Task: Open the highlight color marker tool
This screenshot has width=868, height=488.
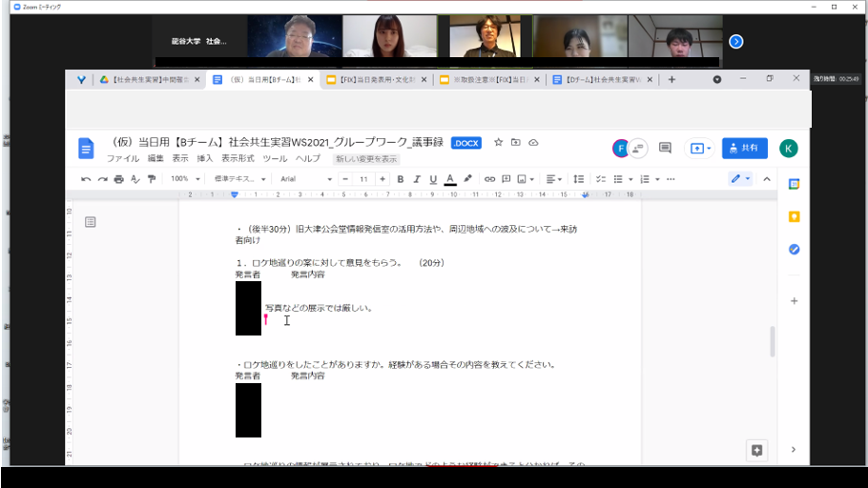Action: (467, 179)
